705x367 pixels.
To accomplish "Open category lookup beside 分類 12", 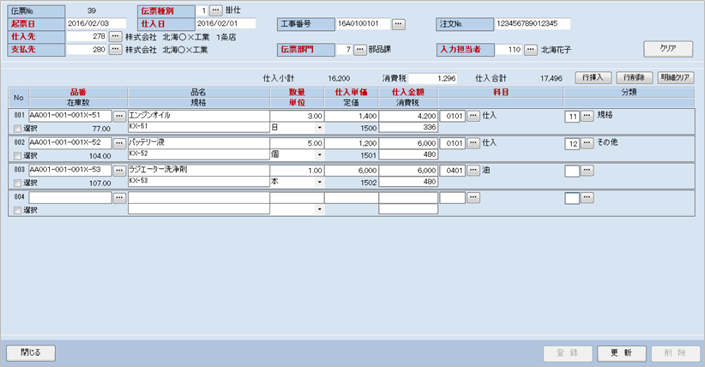I will click(587, 143).
